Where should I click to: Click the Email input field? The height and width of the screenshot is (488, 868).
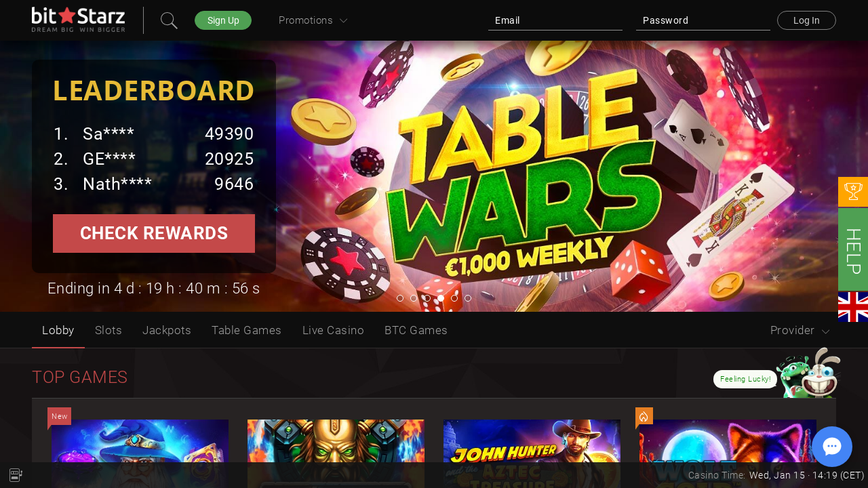[x=555, y=20]
